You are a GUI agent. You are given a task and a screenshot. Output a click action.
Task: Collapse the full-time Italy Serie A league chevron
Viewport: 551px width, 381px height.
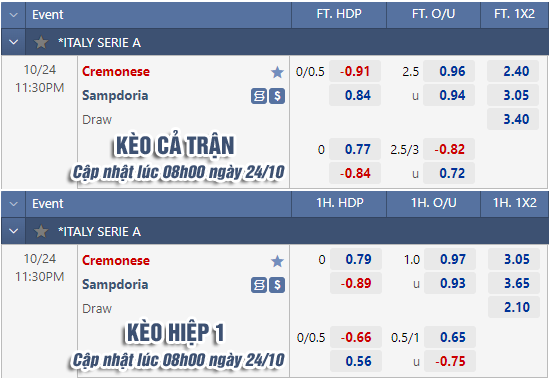point(14,43)
